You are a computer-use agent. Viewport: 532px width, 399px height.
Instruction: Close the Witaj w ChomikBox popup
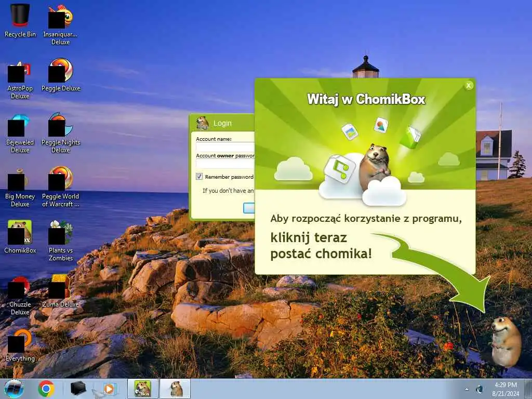[469, 86]
